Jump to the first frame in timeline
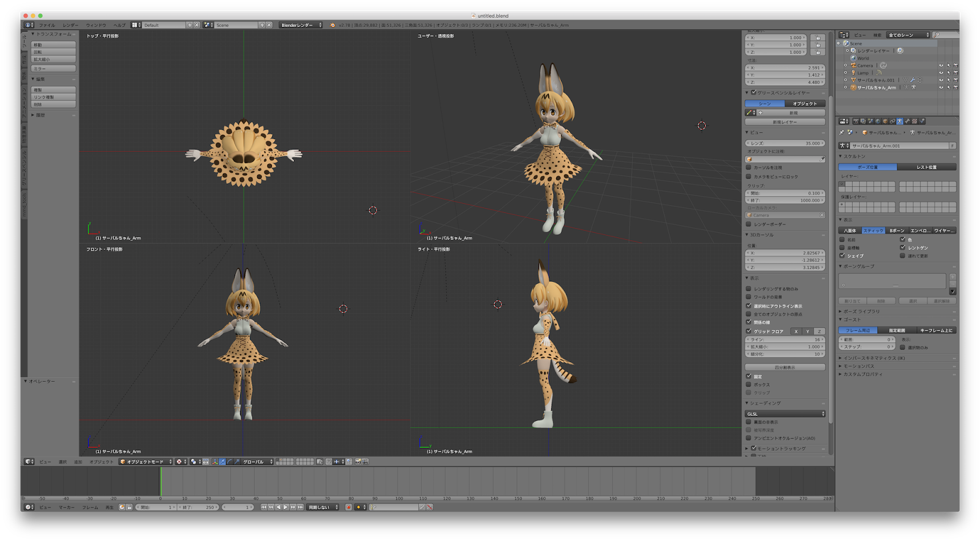 [x=264, y=507]
